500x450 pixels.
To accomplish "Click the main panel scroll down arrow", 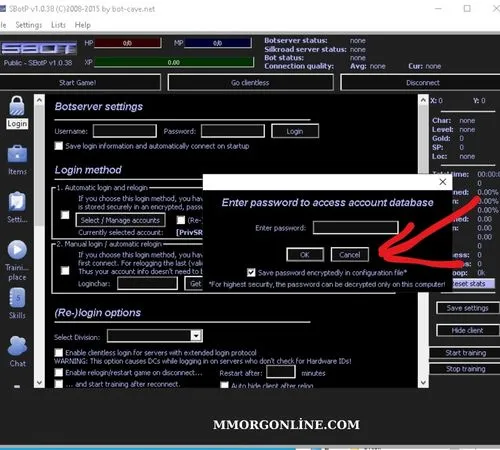I will [x=423, y=382].
